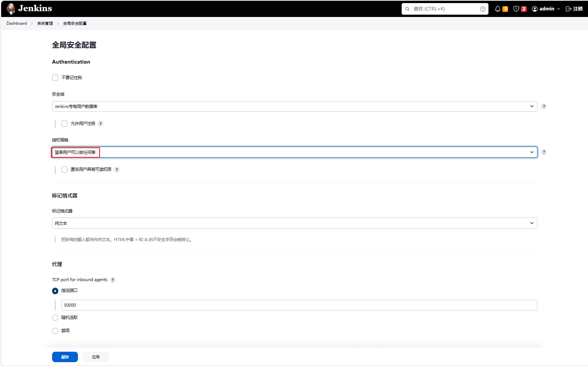Click the logout arrow icon
This screenshot has width=588, height=366.
pos(568,9)
